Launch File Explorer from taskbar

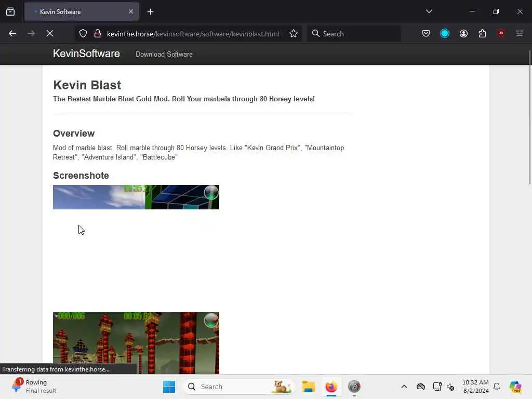(309, 387)
